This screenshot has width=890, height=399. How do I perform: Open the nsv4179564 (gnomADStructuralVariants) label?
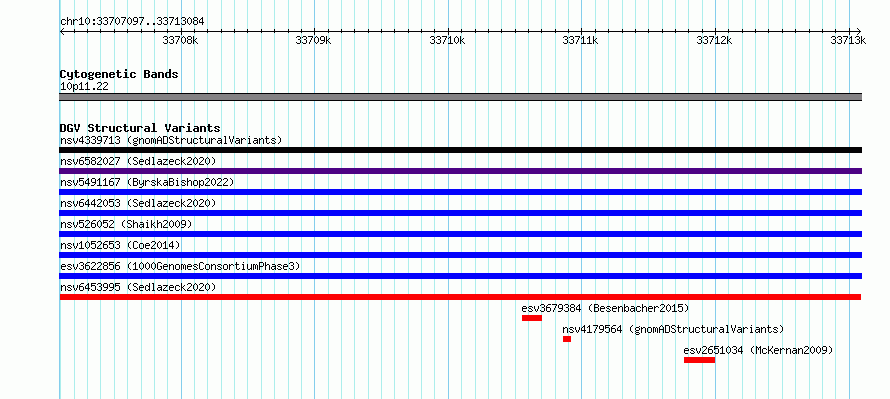pyautogui.click(x=673, y=329)
